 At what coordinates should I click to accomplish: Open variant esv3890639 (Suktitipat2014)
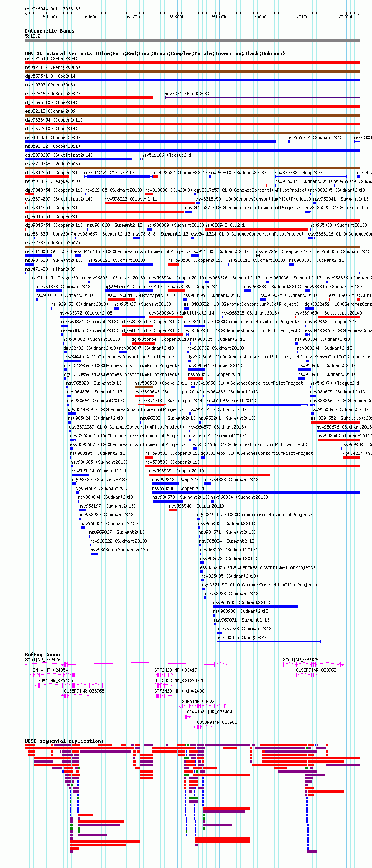(59, 155)
